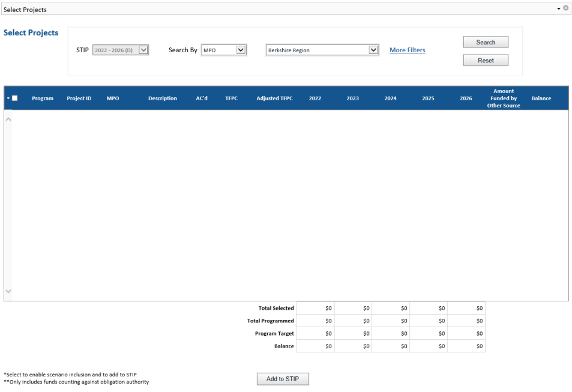
Task: Dismiss the Select Projects panel with the X icon
Action: pos(565,8)
